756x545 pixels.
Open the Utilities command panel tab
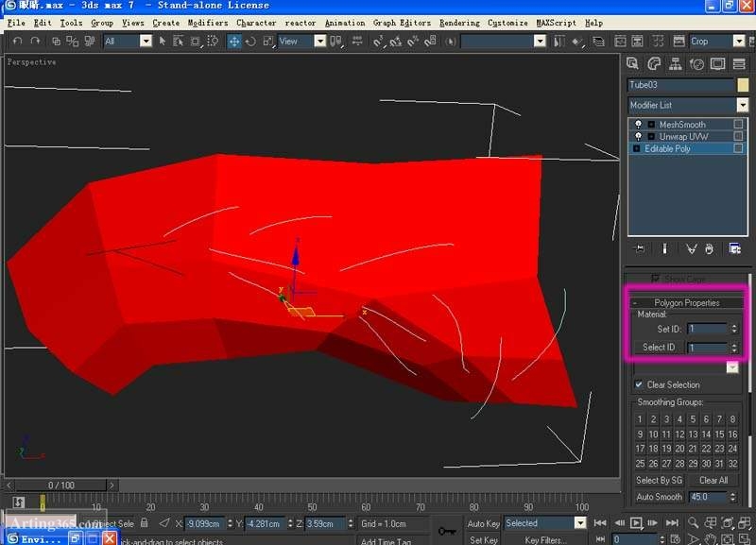coord(739,63)
